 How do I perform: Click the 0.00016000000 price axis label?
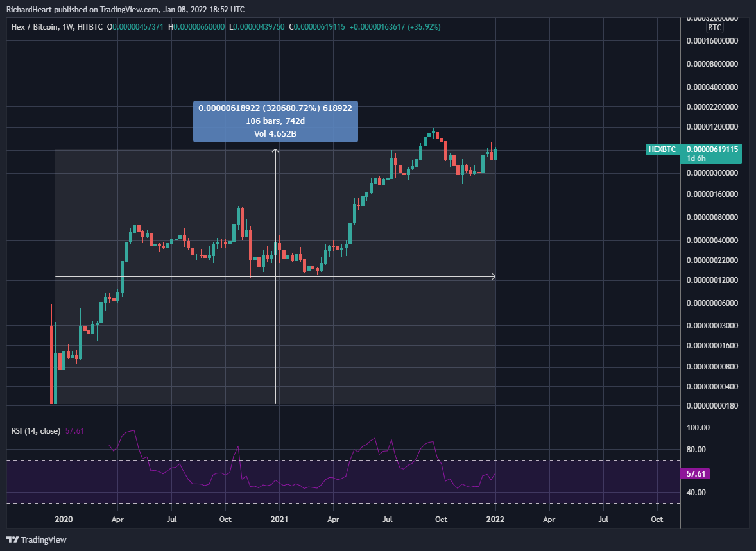[x=712, y=42]
